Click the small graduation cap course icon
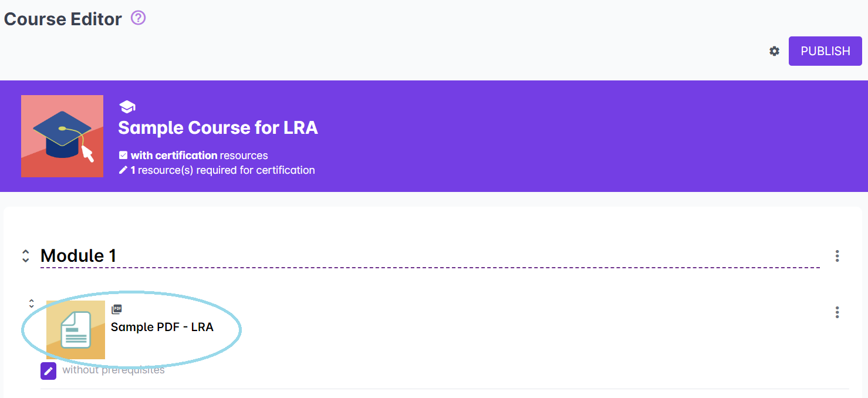868x398 pixels. pos(127,107)
